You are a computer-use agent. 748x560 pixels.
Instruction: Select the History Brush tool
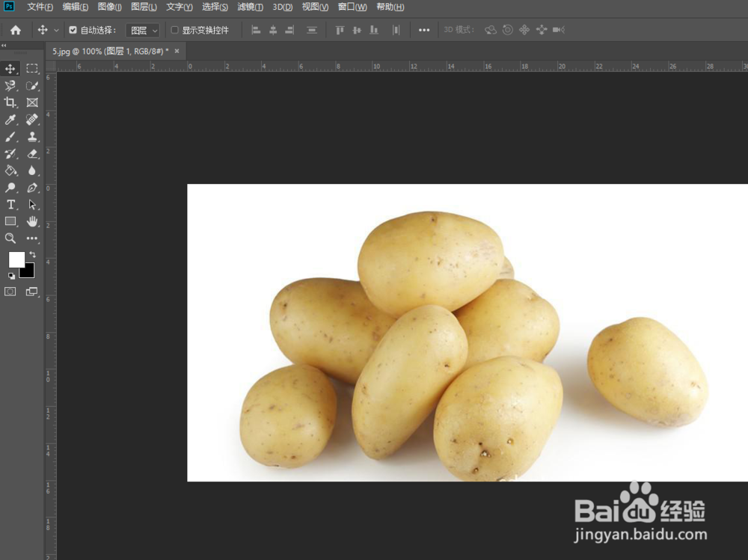click(10, 153)
